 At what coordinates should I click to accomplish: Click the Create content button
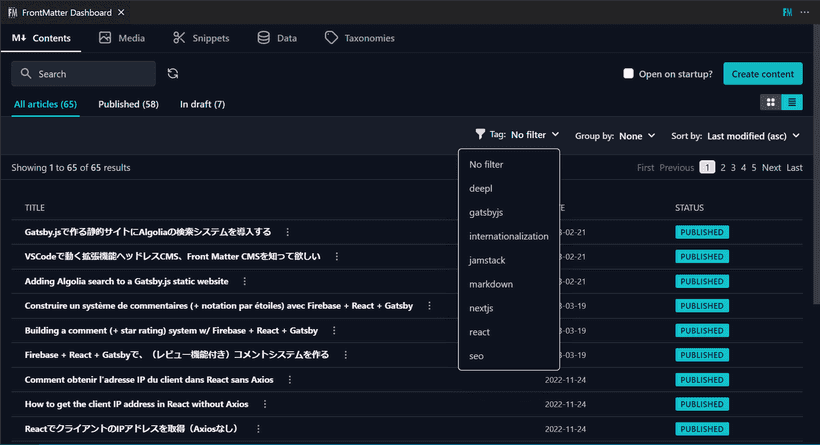pyautogui.click(x=762, y=73)
